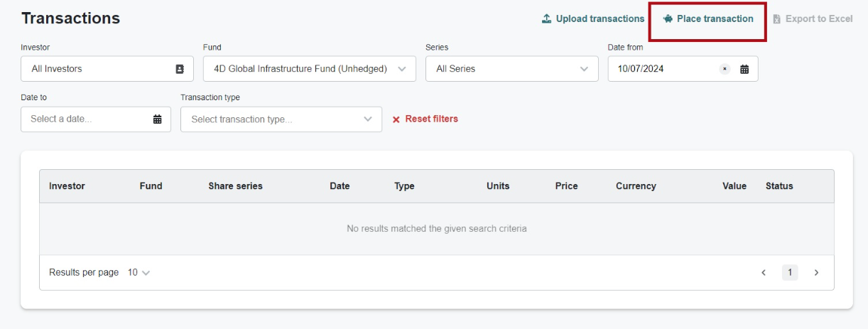The image size is (868, 329).
Task: Click the Export to Excel icon
Action: 776,19
